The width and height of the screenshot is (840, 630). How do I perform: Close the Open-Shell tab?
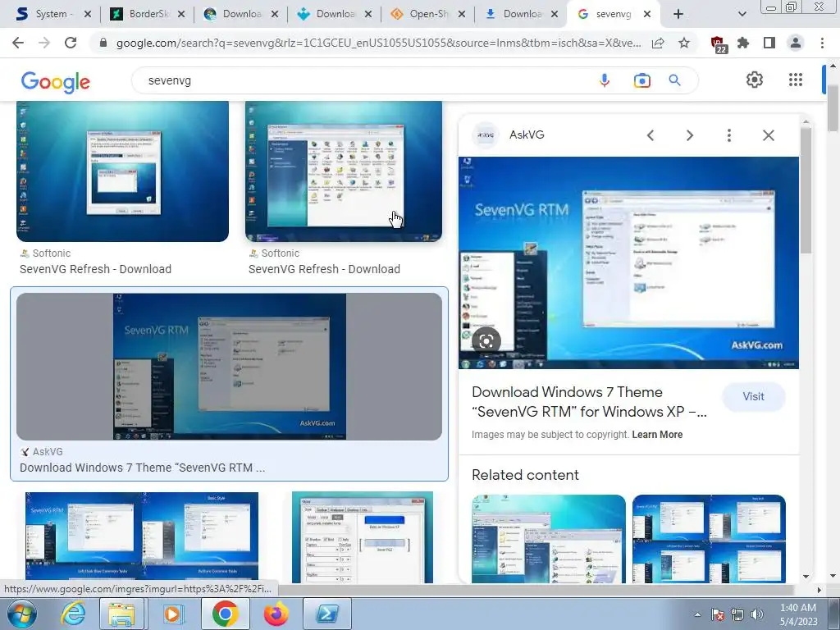tap(462, 14)
